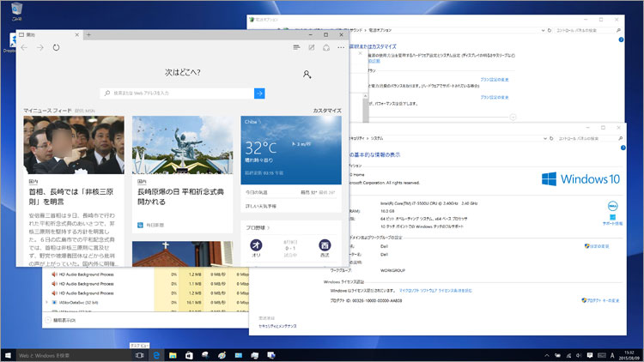The width and height of the screenshot is (644, 362).
Task: Click the Windows Start button
Action: point(8,354)
